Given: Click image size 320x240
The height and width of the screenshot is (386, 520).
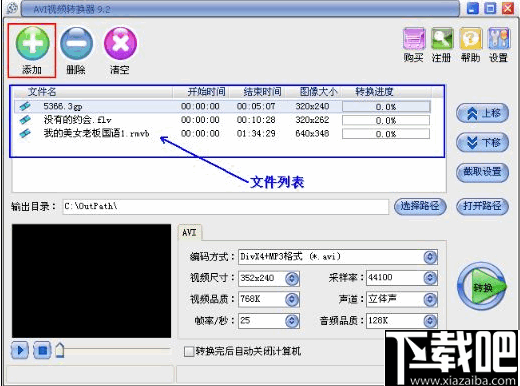Looking at the screenshot, I should [312, 107].
